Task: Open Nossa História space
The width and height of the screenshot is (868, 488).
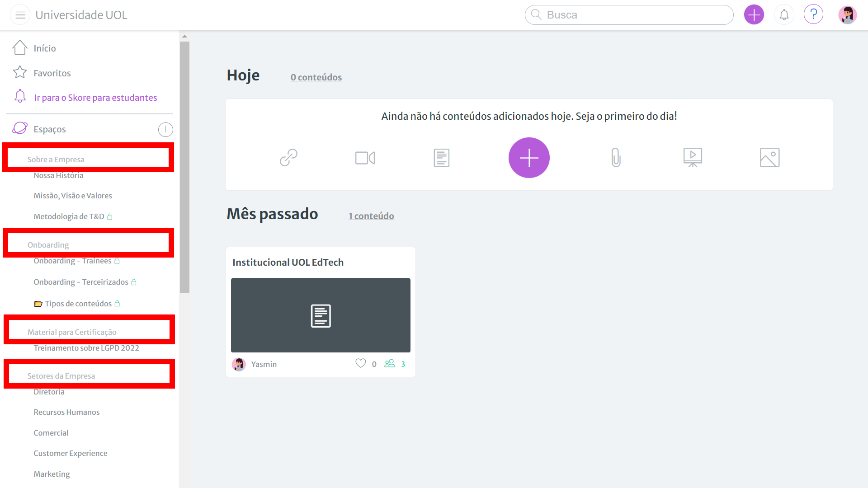Action: point(58,175)
